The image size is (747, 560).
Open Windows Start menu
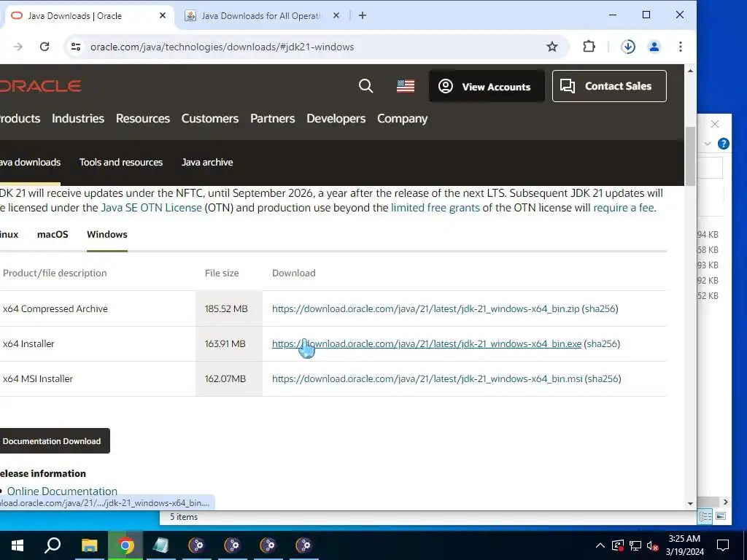(x=18, y=545)
